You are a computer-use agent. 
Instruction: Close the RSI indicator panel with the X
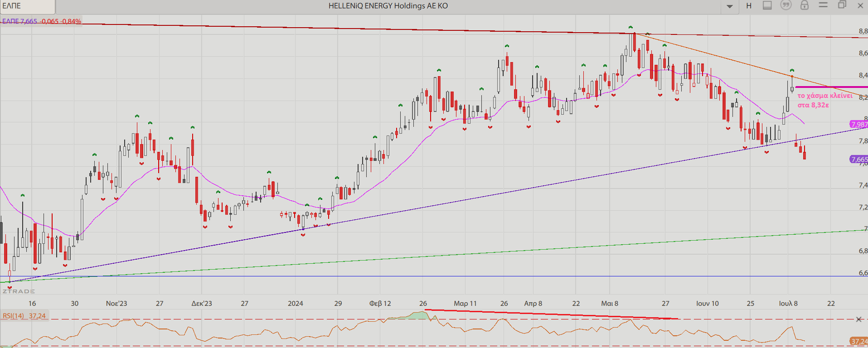click(858, 319)
